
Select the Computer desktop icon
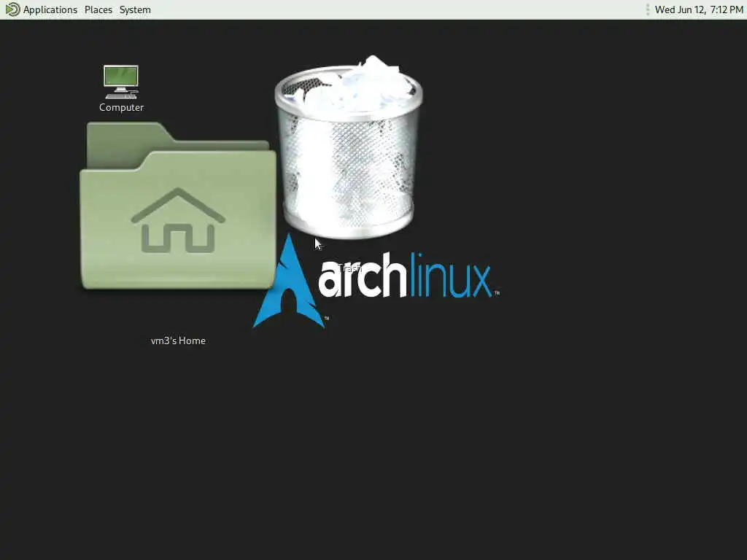tap(121, 82)
